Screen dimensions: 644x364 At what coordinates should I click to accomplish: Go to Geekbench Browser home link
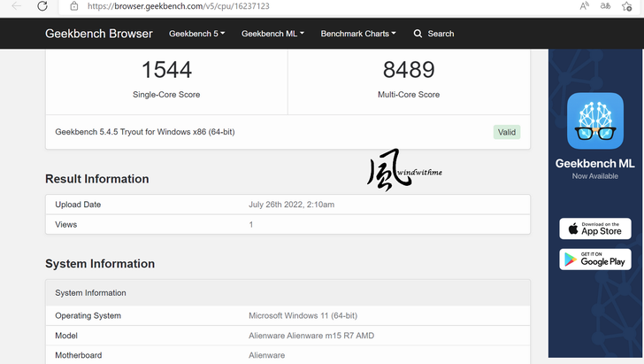click(98, 34)
